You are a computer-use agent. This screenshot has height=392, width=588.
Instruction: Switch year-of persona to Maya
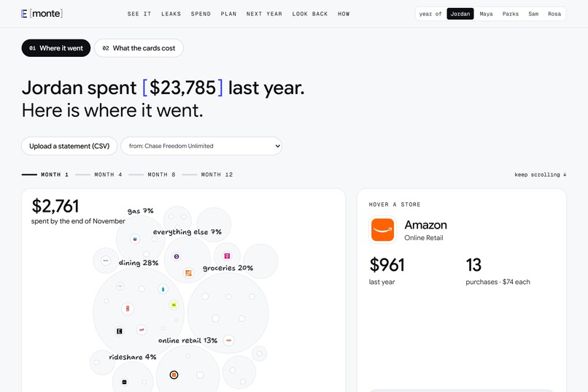pyautogui.click(x=486, y=14)
